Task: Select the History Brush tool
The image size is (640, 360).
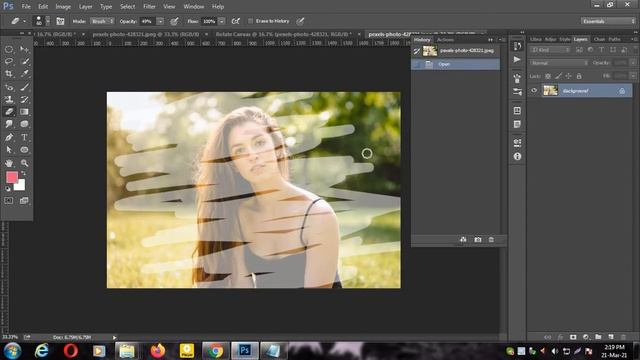Action: 24,99
